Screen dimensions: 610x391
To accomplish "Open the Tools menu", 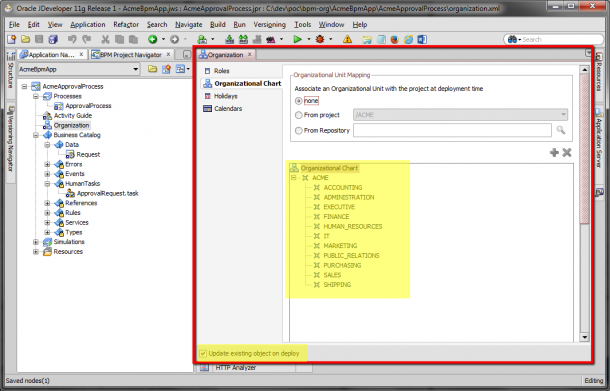I will coord(302,25).
